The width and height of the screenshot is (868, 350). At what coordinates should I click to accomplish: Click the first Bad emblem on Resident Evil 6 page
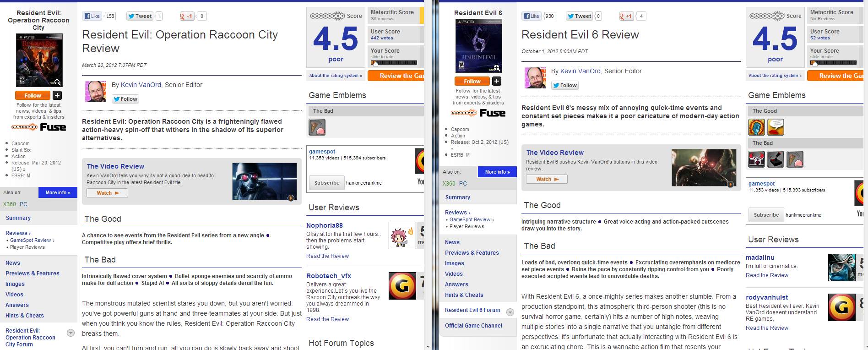(x=757, y=159)
